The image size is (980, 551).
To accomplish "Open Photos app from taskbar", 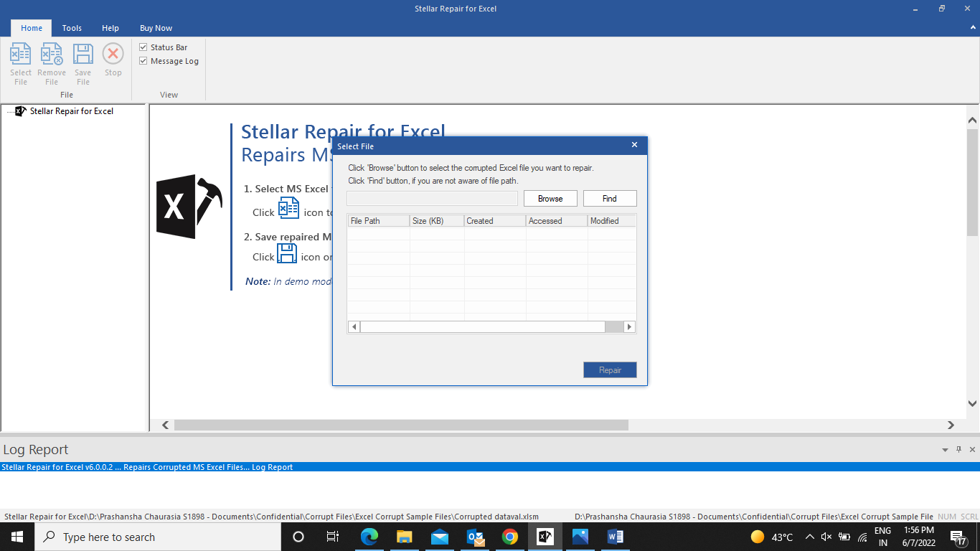I will click(x=580, y=537).
